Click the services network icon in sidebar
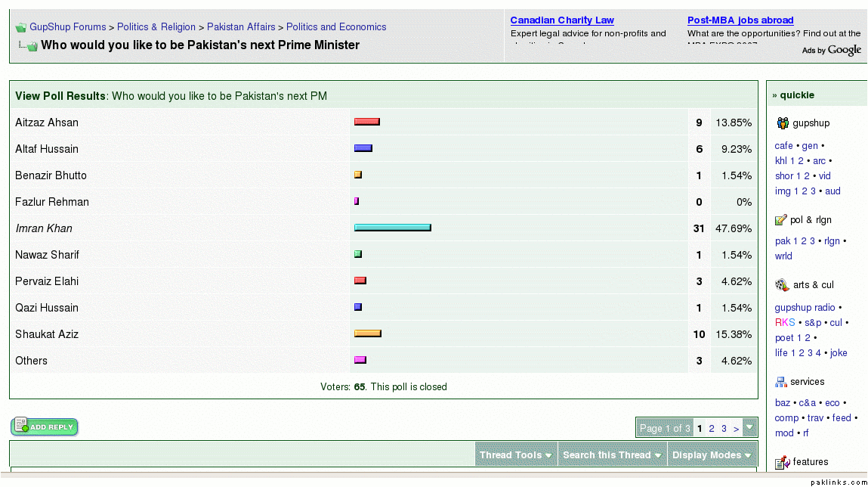Screen dimensions: 868x487 781,382
